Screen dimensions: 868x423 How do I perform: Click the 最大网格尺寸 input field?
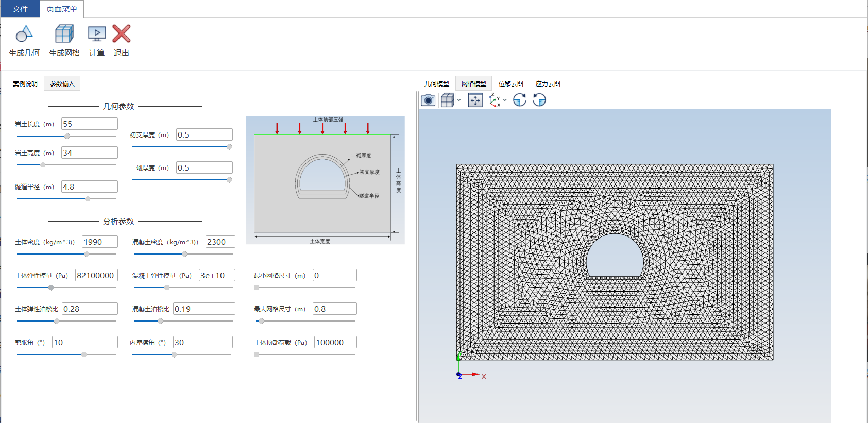(x=335, y=309)
